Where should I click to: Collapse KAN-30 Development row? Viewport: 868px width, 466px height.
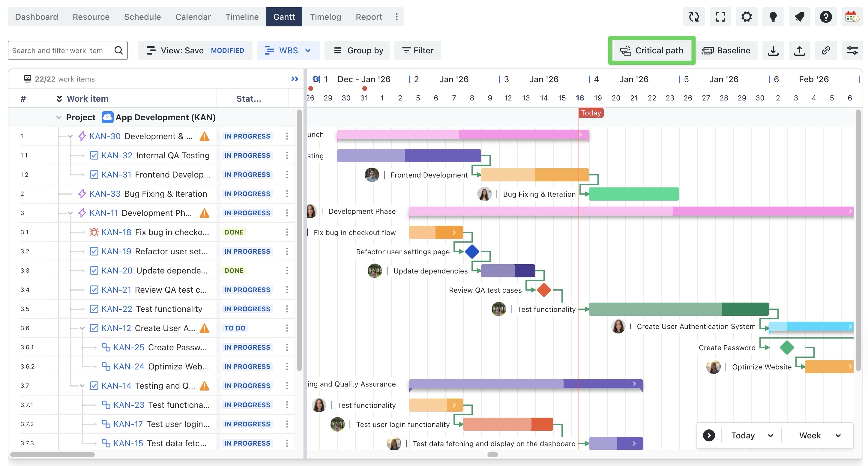click(x=70, y=136)
